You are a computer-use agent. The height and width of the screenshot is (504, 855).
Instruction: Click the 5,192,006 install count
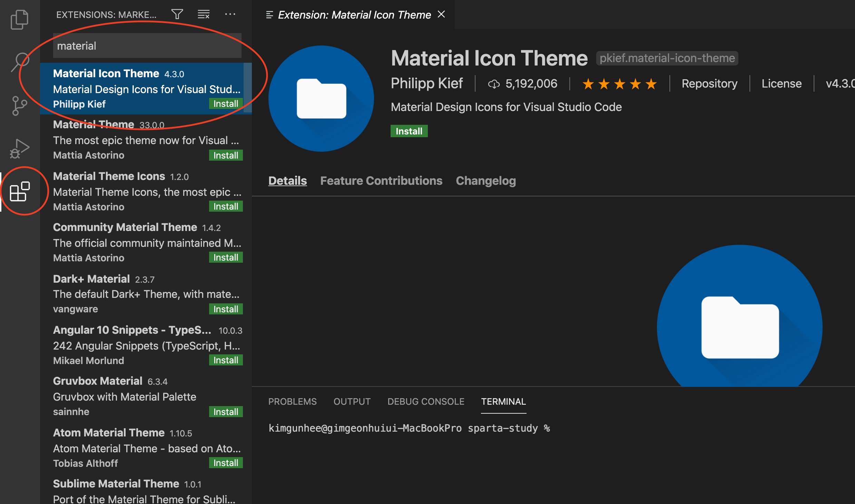point(531,84)
